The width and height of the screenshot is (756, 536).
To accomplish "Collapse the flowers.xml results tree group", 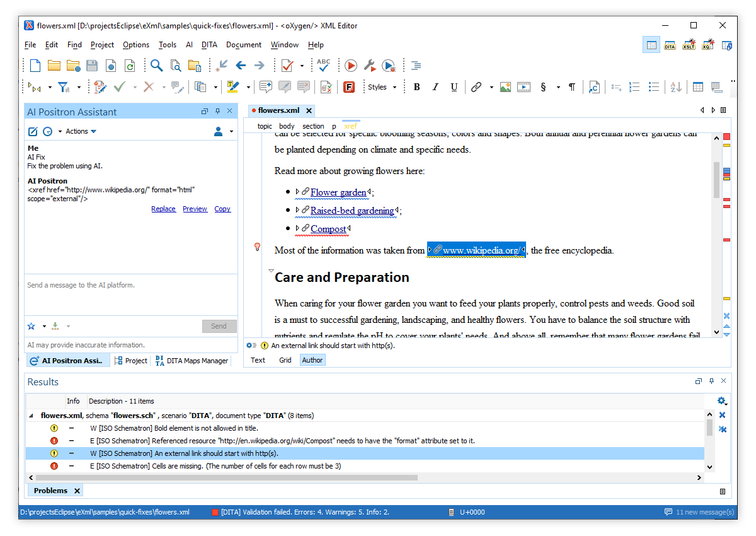I will tap(31, 416).
